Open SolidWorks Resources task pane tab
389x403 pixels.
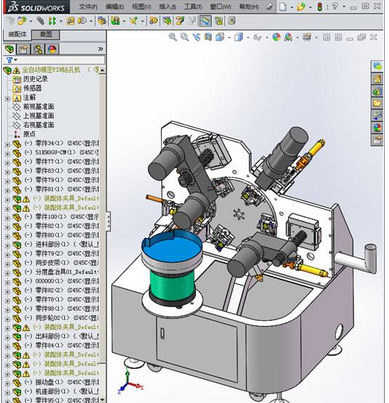(377, 78)
